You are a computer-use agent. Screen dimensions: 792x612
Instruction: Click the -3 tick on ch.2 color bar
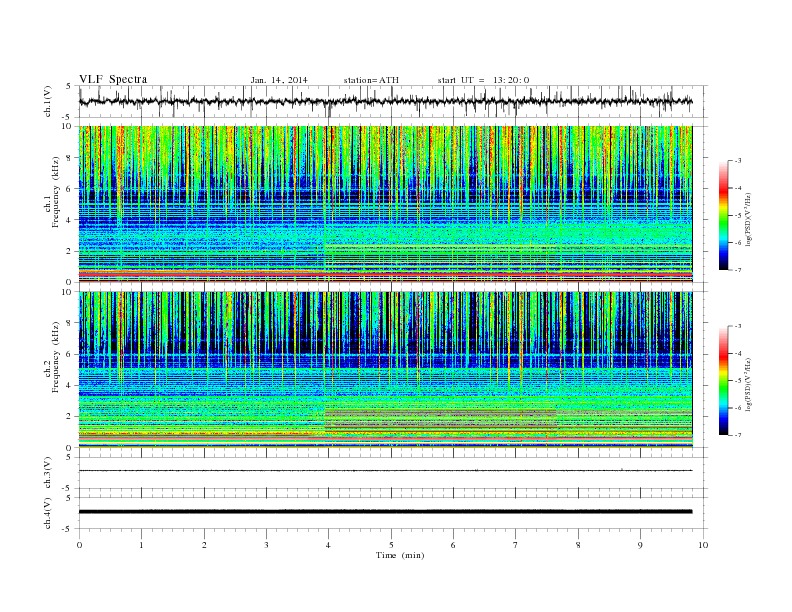pos(738,326)
